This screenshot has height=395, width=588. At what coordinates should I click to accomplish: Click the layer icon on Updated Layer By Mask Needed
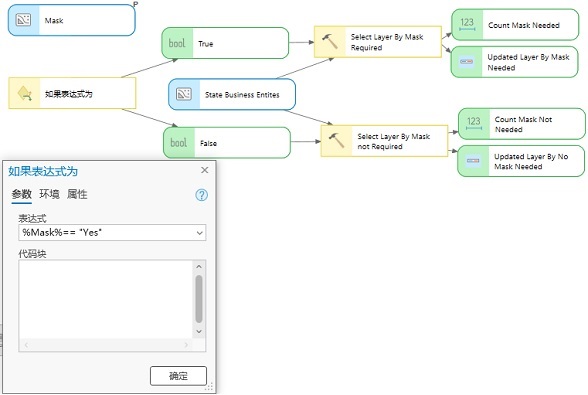point(466,62)
